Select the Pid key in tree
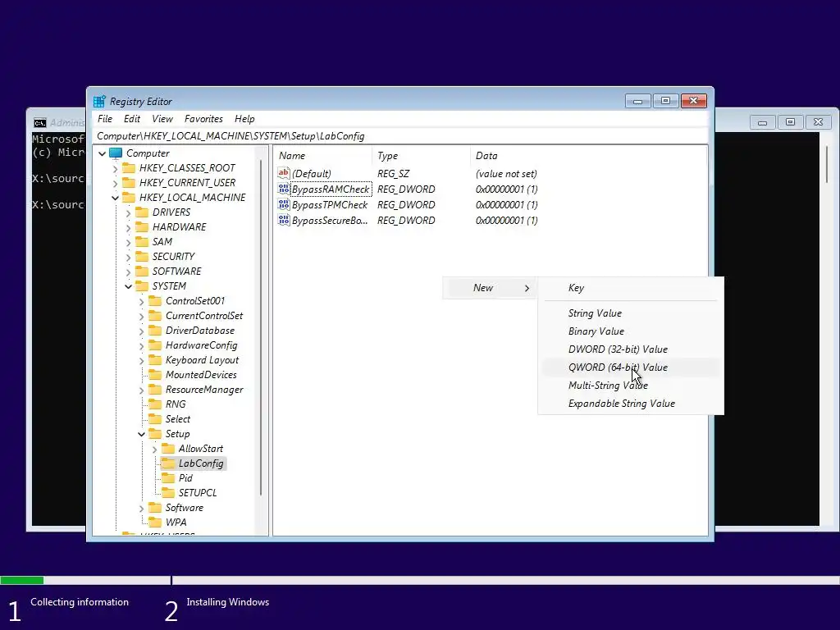Screen dimensions: 840x630 point(185,478)
